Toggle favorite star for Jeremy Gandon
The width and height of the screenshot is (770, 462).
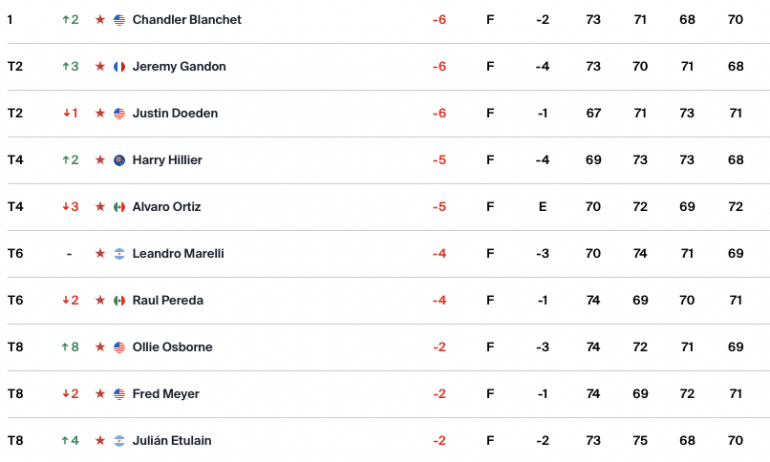click(x=100, y=66)
